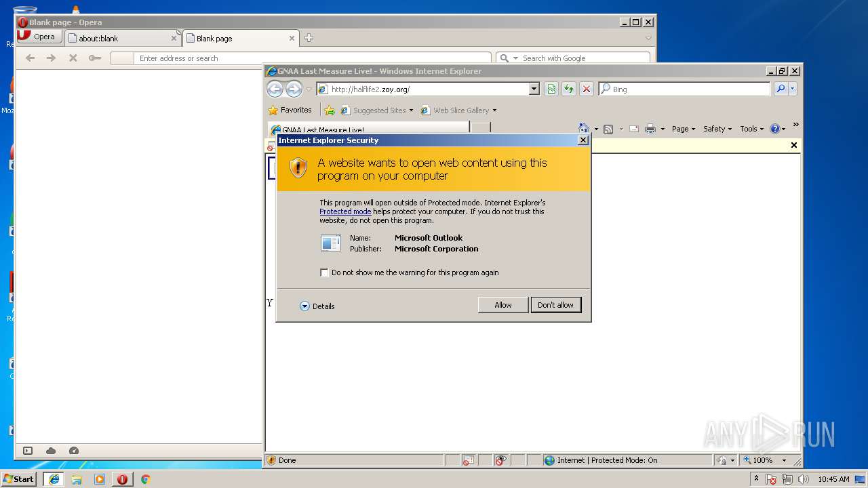Viewport: 868px width, 488px height.
Task: Click the IE Compatibility View icon
Action: (x=551, y=89)
